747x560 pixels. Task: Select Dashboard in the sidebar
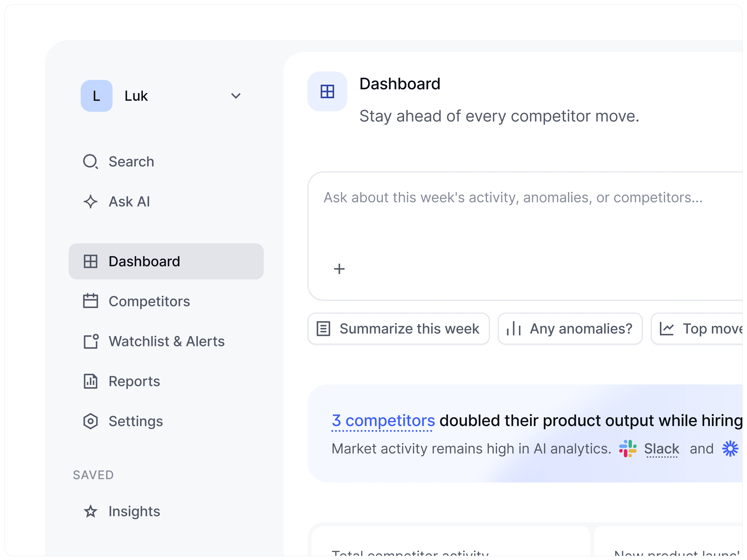tap(166, 261)
